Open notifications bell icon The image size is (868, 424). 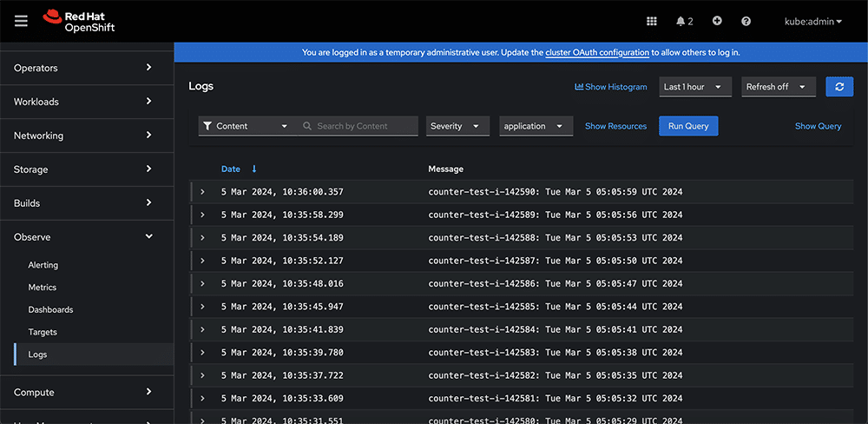(x=683, y=21)
